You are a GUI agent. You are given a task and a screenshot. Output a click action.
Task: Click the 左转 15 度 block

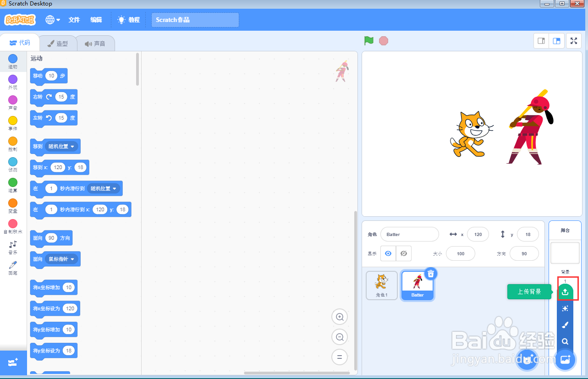pos(54,118)
